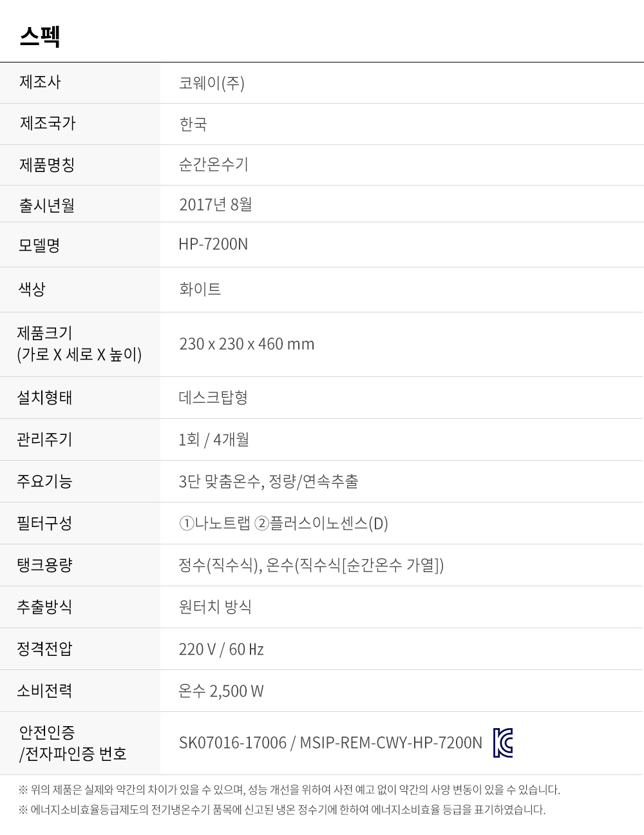Click the 온수 2,500 W power value
Viewport: 644px width, 835px height.
tap(221, 691)
